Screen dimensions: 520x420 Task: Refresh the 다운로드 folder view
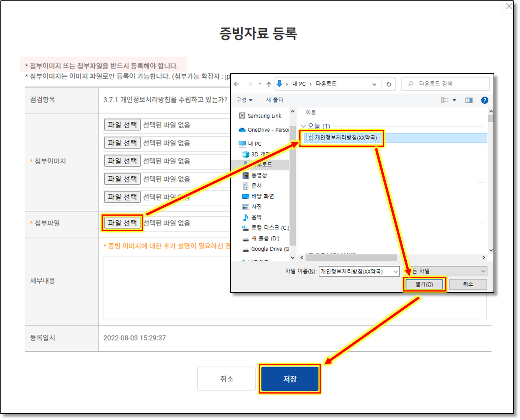pos(388,84)
